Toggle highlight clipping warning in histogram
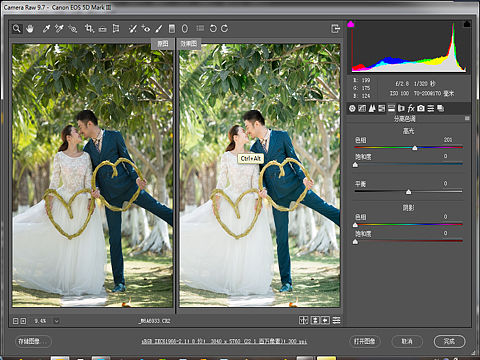Viewport: 480px width, 360px height. [467, 24]
